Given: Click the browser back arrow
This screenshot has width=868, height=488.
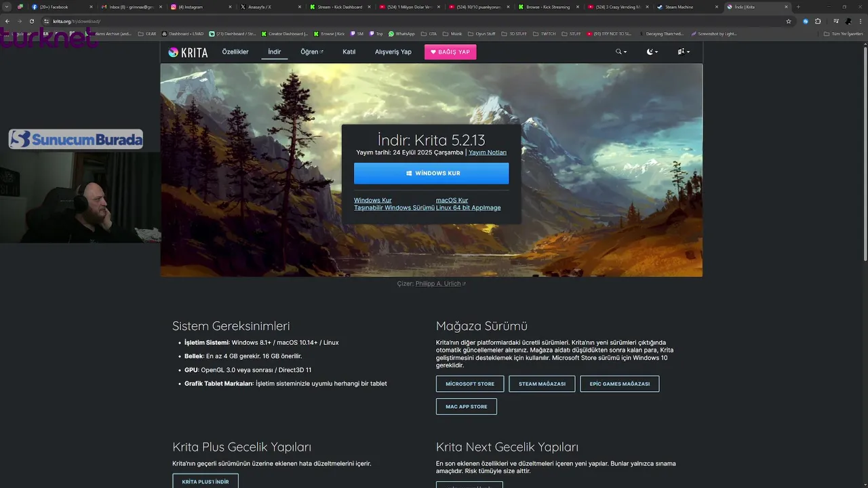Looking at the screenshot, I should click(x=7, y=21).
